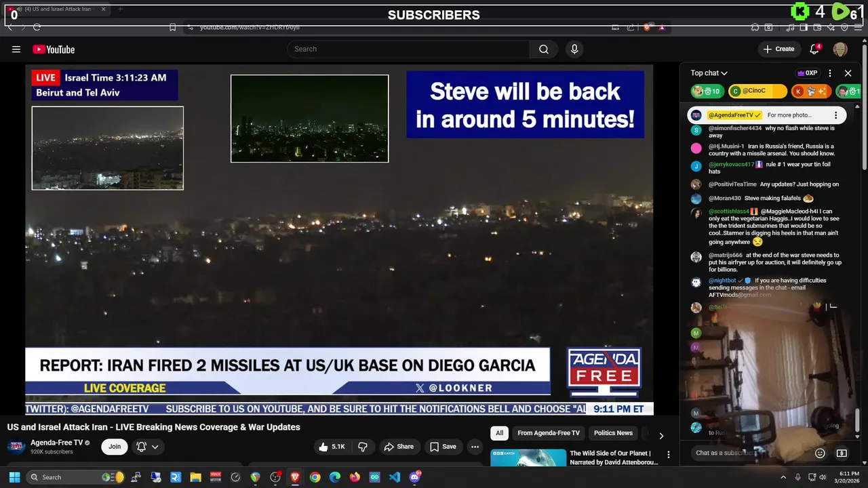Open Brave Rewards triangle icon
The width and height of the screenshot is (868, 488).
tap(662, 27)
